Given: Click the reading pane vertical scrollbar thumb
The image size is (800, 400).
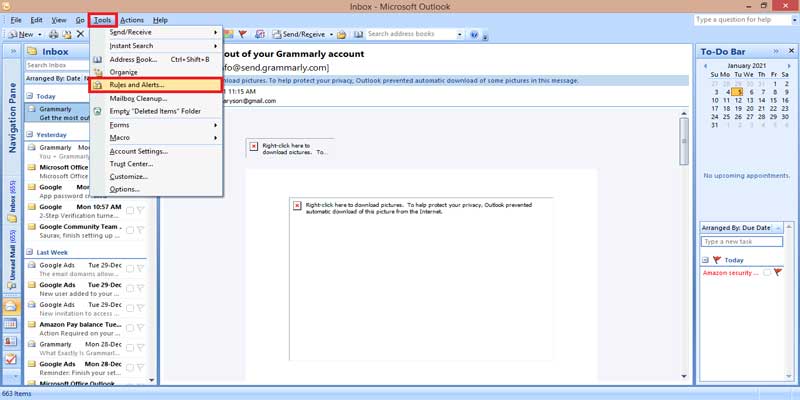Looking at the screenshot, I should pos(684,141).
